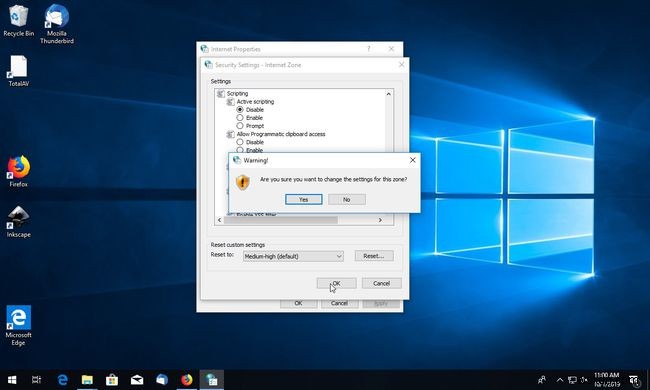
Task: Open Firefox desktop icon
Action: tap(18, 171)
